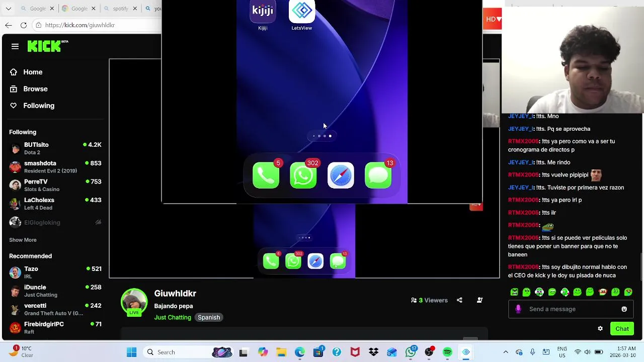This screenshot has width=644, height=362.
Task: Open PerreTV channel in Following list
Action: pyautogui.click(x=55, y=185)
